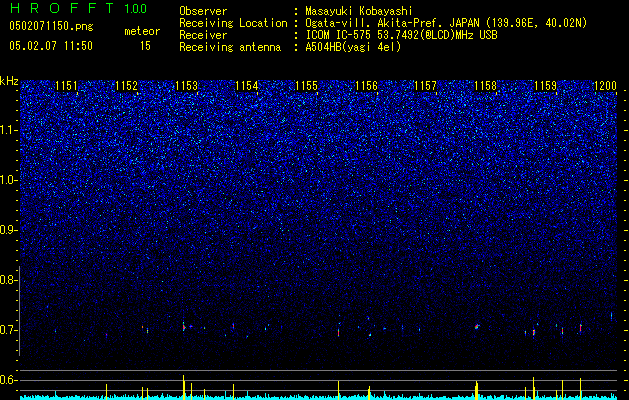Click the Receiving Location label
Screen dimensions: 629x400
click(233, 23)
